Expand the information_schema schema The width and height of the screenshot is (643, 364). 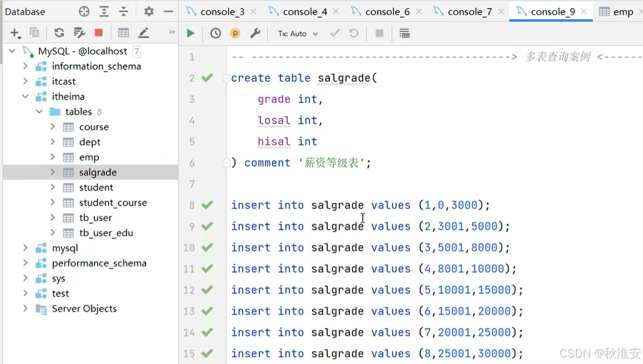25,66
